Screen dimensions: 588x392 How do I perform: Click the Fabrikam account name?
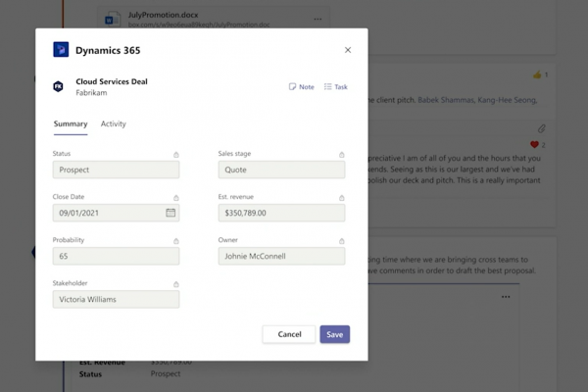91,93
